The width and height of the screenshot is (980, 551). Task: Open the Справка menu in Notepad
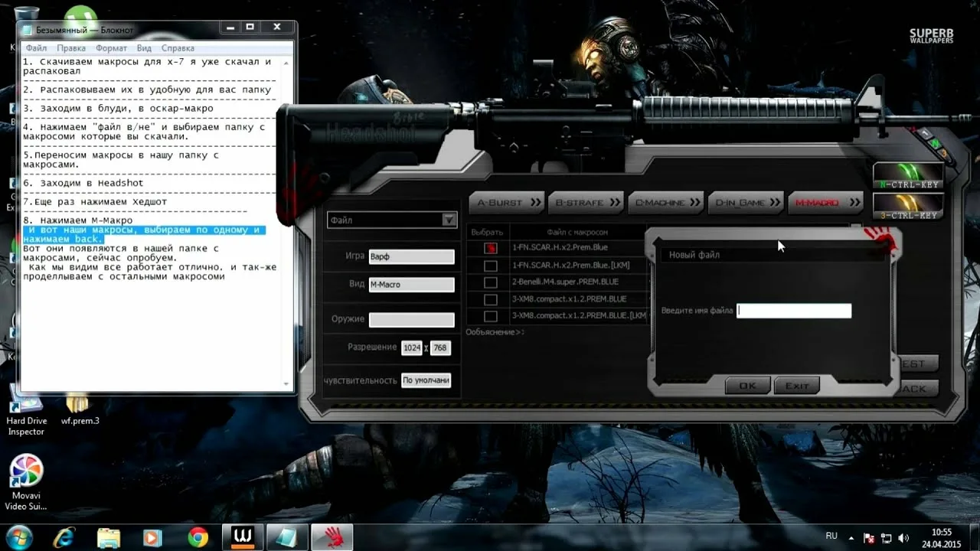[x=178, y=48]
